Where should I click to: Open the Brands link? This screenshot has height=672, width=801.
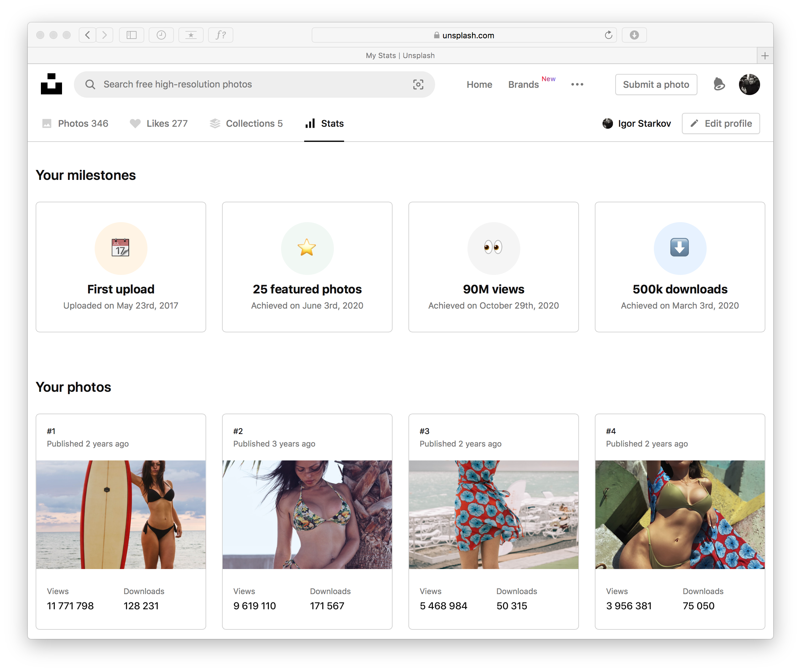pyautogui.click(x=523, y=84)
